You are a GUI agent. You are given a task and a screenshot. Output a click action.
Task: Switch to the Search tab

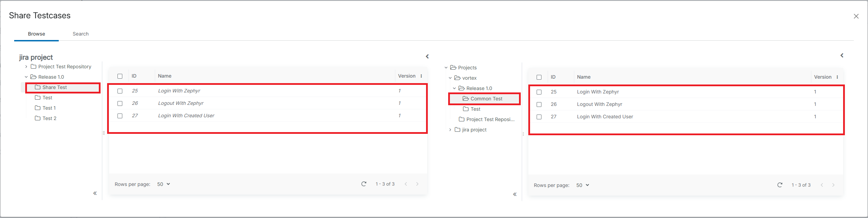[81, 34]
